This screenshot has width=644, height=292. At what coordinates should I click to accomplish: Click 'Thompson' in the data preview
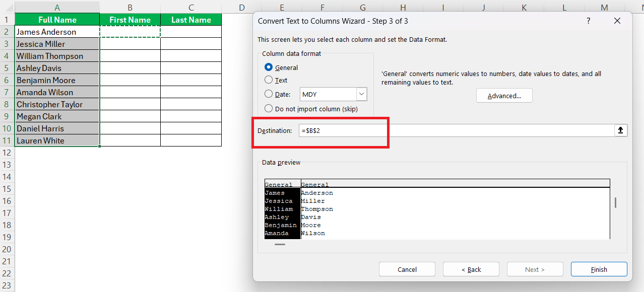(x=317, y=209)
